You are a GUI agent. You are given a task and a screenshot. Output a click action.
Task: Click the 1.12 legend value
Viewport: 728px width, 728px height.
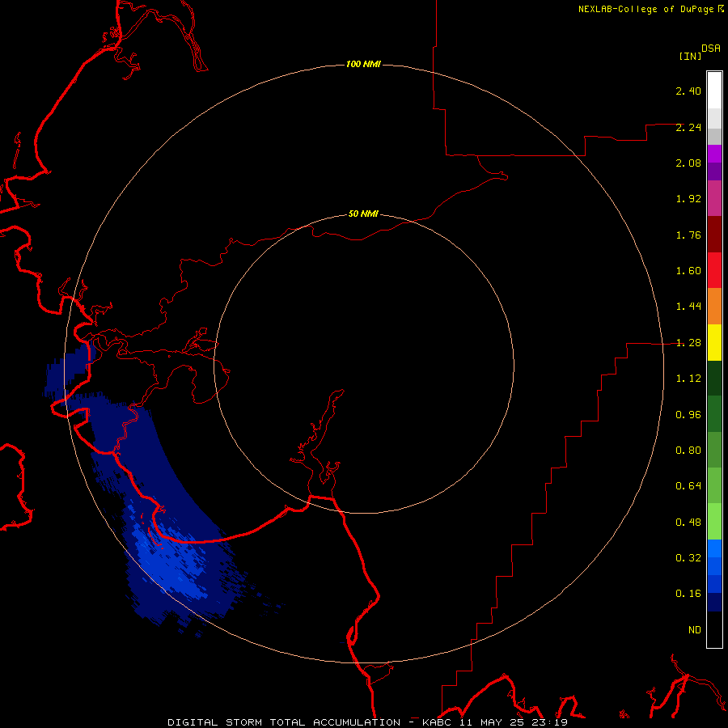(688, 379)
